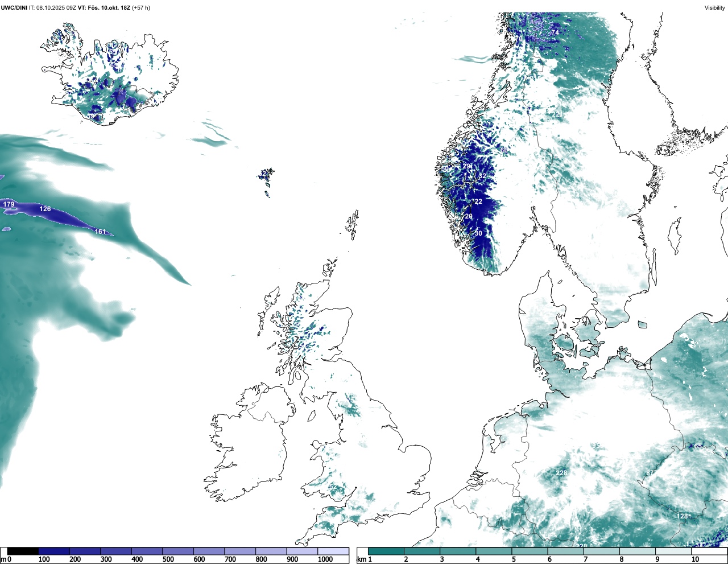
Task: Click the '300' legend tick label
Action: point(106,559)
